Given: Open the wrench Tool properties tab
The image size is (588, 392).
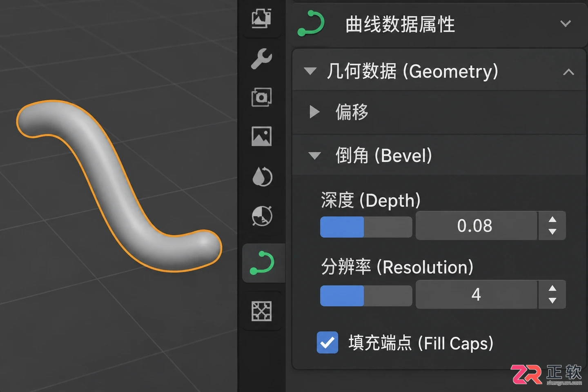Looking at the screenshot, I should tap(261, 58).
